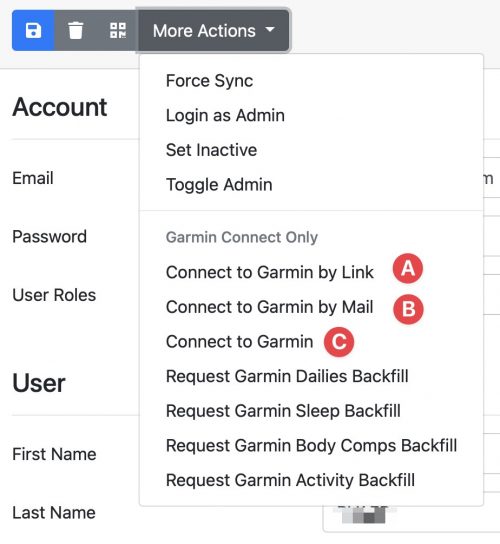Screen dimensions: 500x544
Task: Select Connect to Garmin by Link
Action: pos(270,272)
